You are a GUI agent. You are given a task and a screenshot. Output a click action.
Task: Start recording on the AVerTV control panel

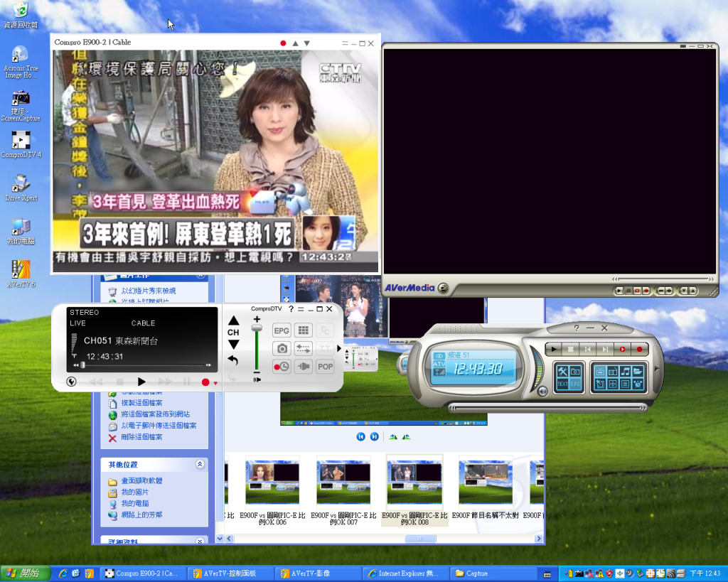pos(639,350)
